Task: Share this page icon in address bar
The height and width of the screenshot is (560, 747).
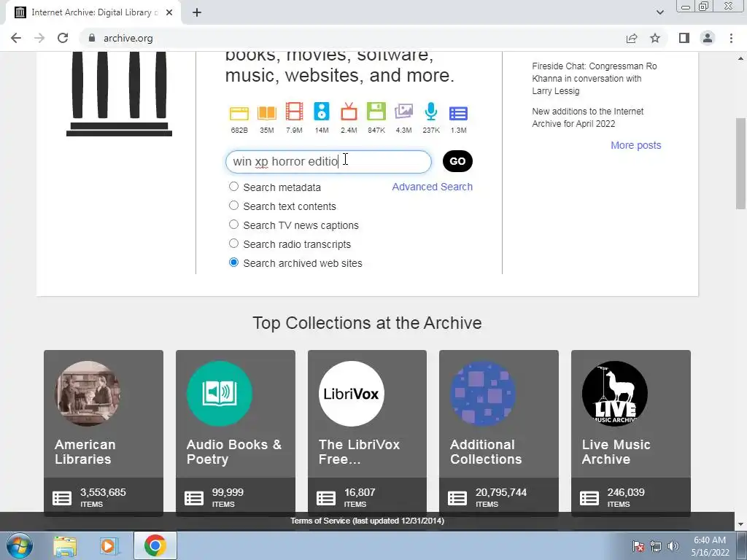Action: point(632,38)
